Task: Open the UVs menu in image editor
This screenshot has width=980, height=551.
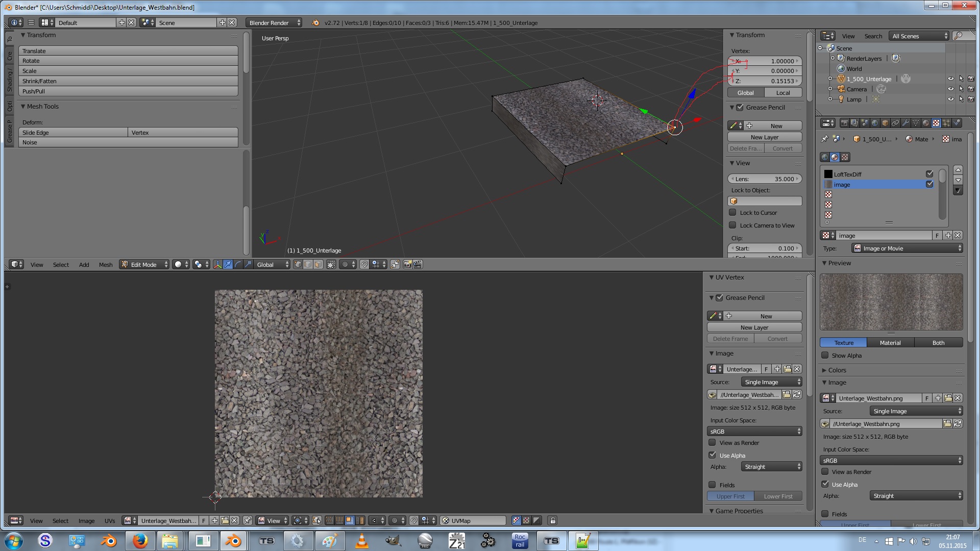Action: pyautogui.click(x=110, y=520)
